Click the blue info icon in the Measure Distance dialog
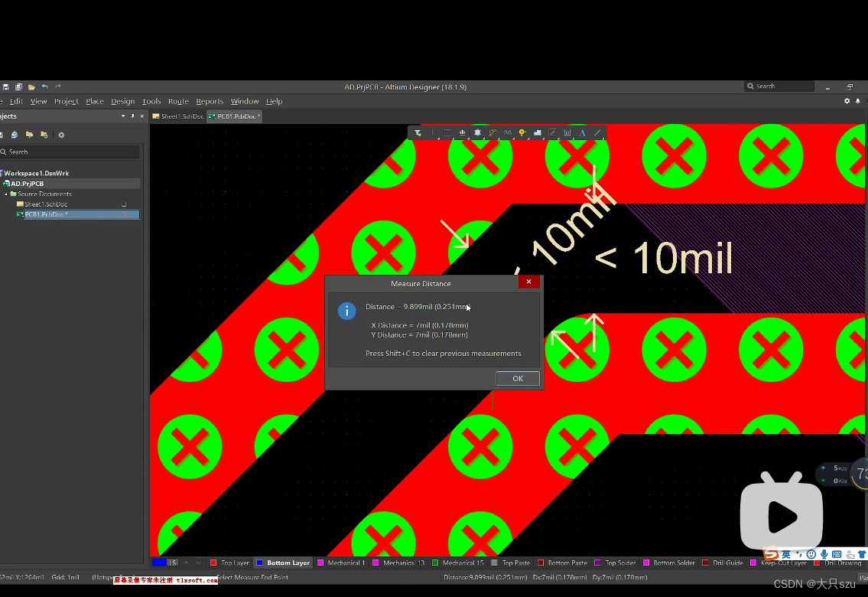This screenshot has width=868, height=597. [347, 311]
